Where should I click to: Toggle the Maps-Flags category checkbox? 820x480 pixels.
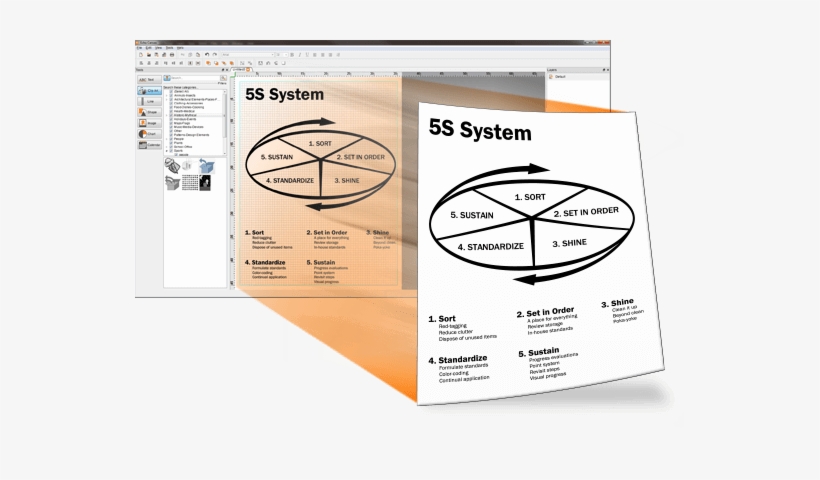[171, 123]
